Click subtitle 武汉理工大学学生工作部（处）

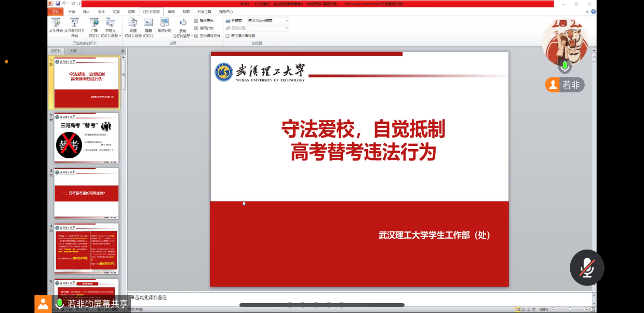[x=434, y=235]
